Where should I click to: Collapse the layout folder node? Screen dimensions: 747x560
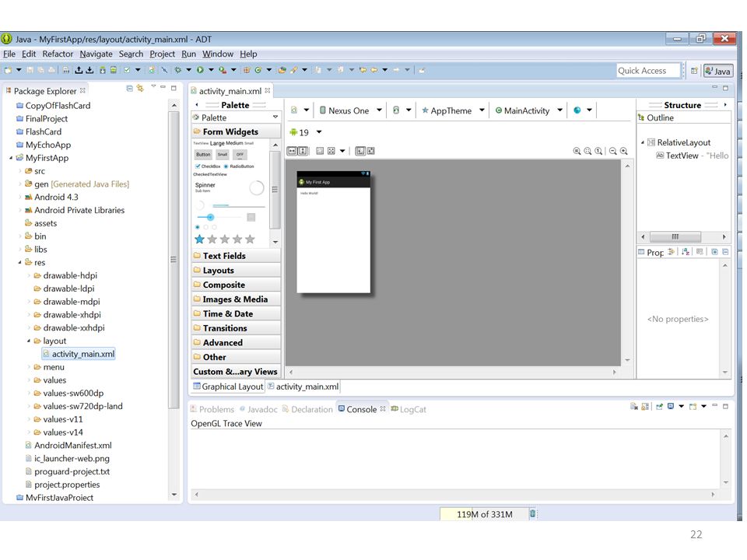[29, 341]
